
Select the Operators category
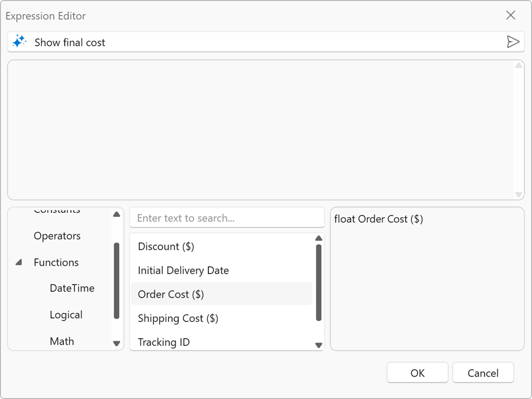pyautogui.click(x=57, y=236)
